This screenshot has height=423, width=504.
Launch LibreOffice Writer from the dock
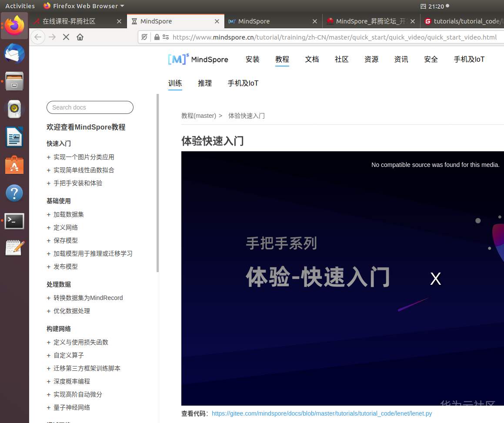(x=14, y=137)
